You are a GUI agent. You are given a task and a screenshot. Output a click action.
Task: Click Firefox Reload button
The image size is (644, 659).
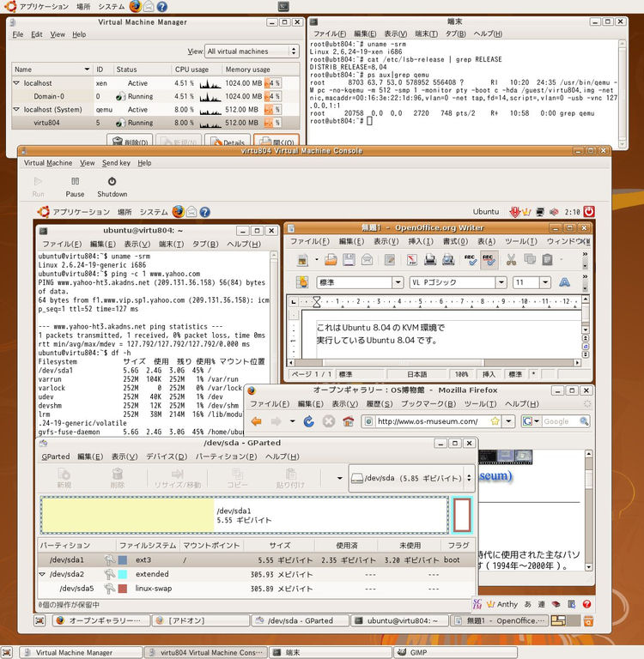pyautogui.click(x=309, y=421)
